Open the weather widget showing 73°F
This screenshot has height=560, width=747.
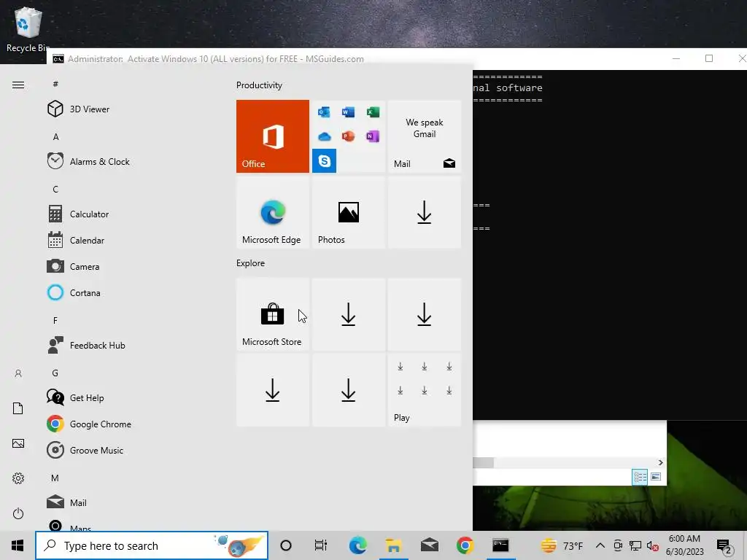pyautogui.click(x=562, y=545)
